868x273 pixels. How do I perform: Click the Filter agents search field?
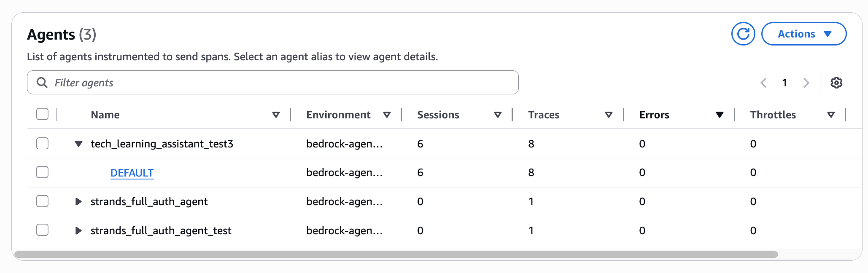tap(273, 83)
